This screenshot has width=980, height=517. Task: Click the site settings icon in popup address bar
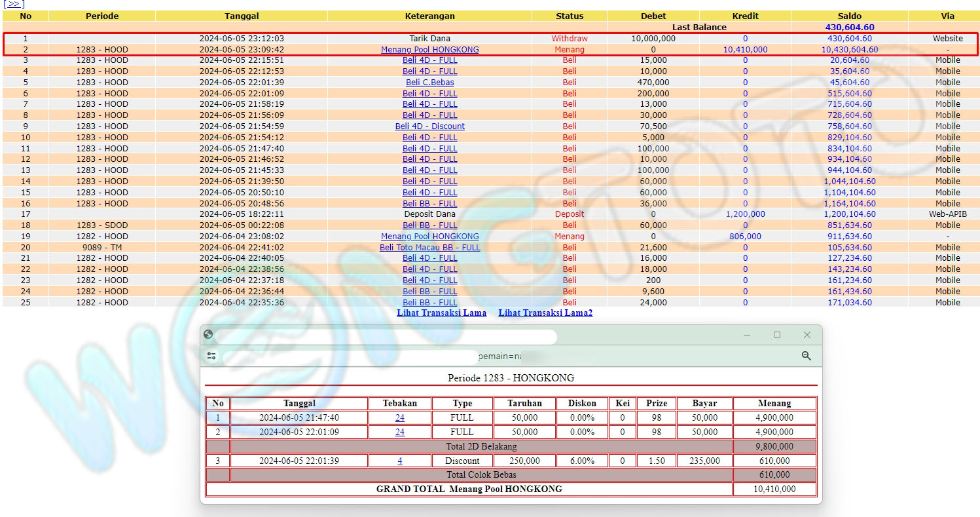[211, 356]
